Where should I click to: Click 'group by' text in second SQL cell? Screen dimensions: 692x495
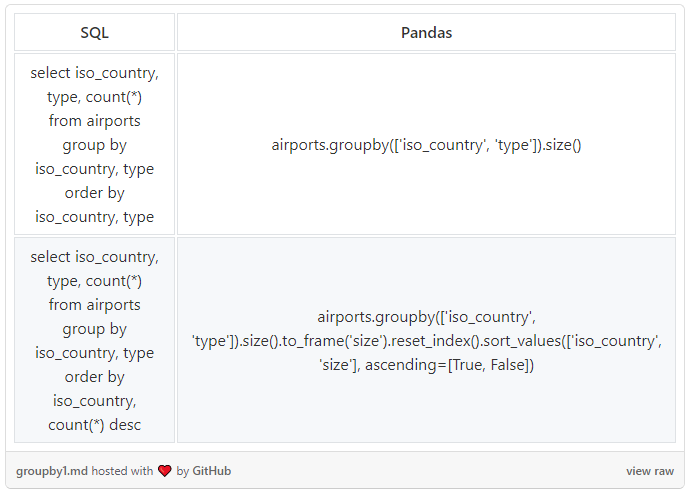click(94, 329)
